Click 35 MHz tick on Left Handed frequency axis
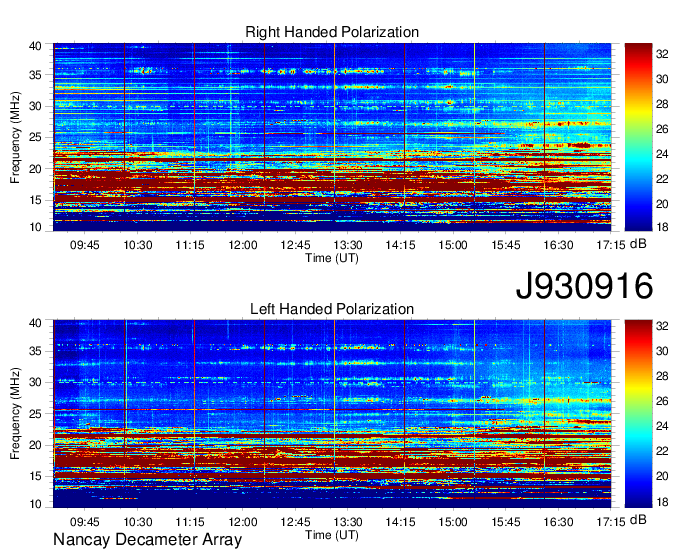 (35, 351)
